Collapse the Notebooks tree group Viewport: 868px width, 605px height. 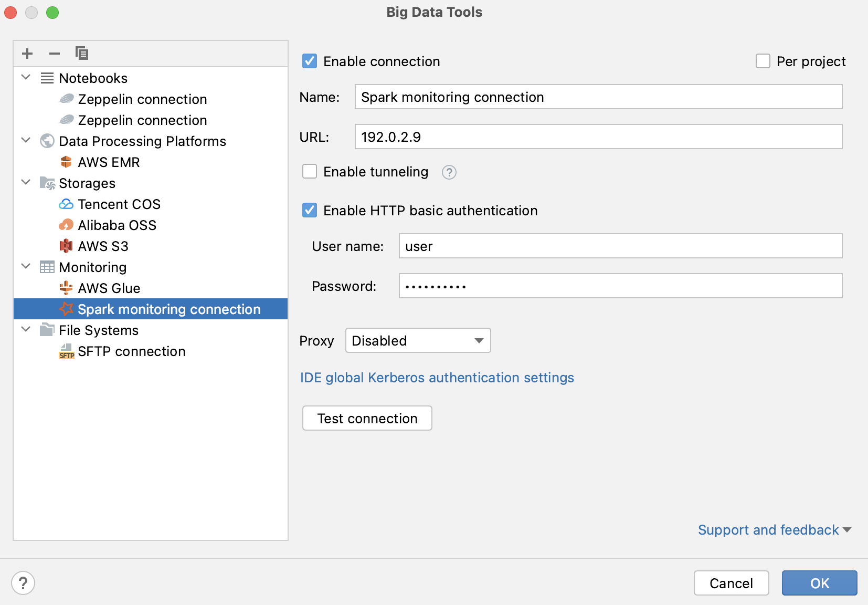pos(26,77)
